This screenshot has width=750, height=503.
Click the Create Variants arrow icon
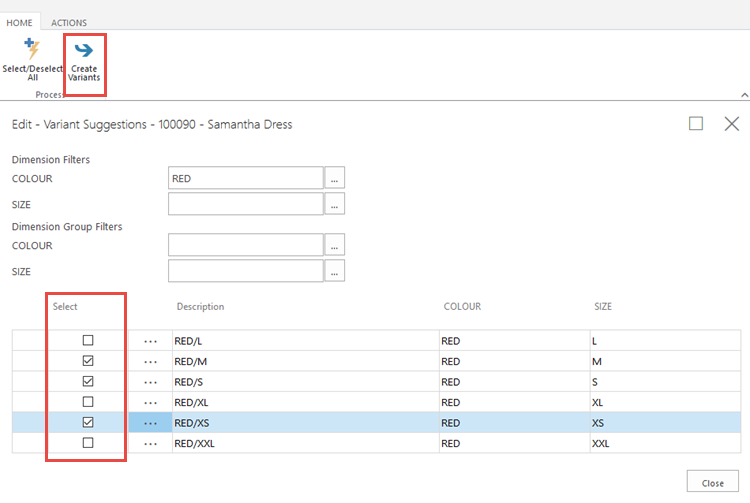pyautogui.click(x=84, y=50)
